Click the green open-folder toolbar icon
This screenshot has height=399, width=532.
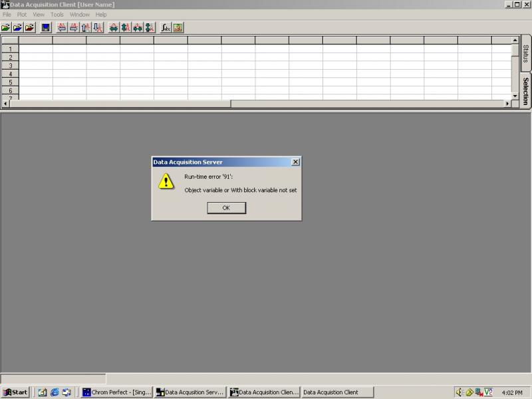[6, 27]
